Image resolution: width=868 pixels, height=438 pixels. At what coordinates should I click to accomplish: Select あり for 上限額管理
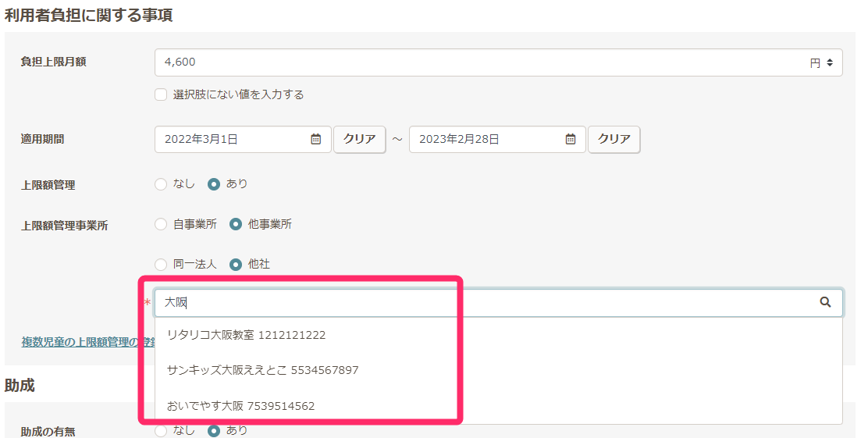[214, 184]
